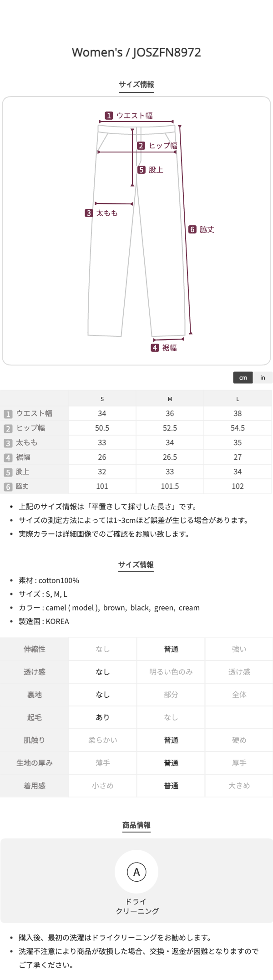Click the number 2 badge in the ヒップ幅 table row
Viewport: 273px width, 980px height.
[x=8, y=429]
